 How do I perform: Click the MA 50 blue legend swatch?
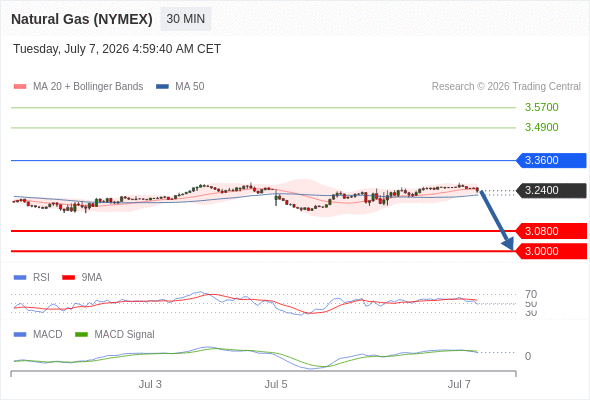click(x=162, y=87)
